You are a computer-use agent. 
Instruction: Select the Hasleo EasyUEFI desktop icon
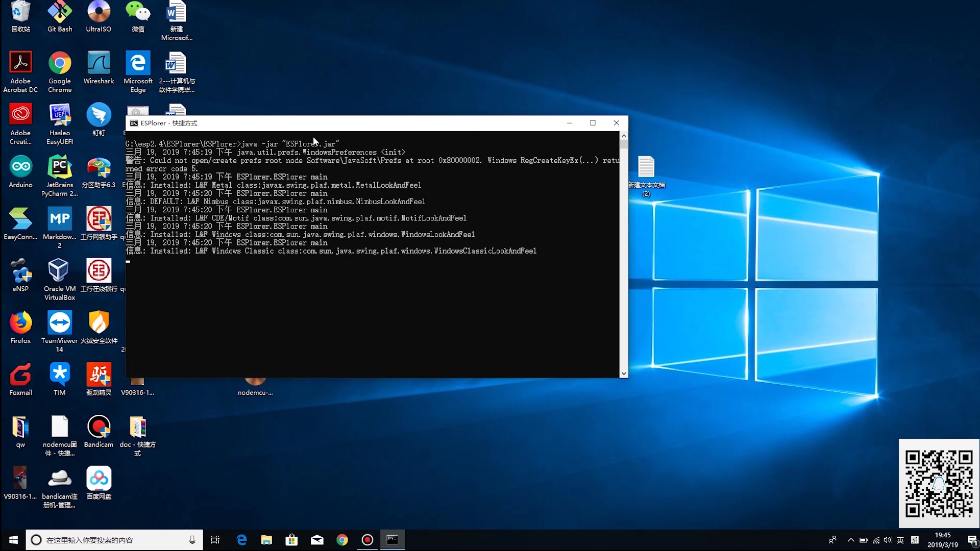point(60,123)
